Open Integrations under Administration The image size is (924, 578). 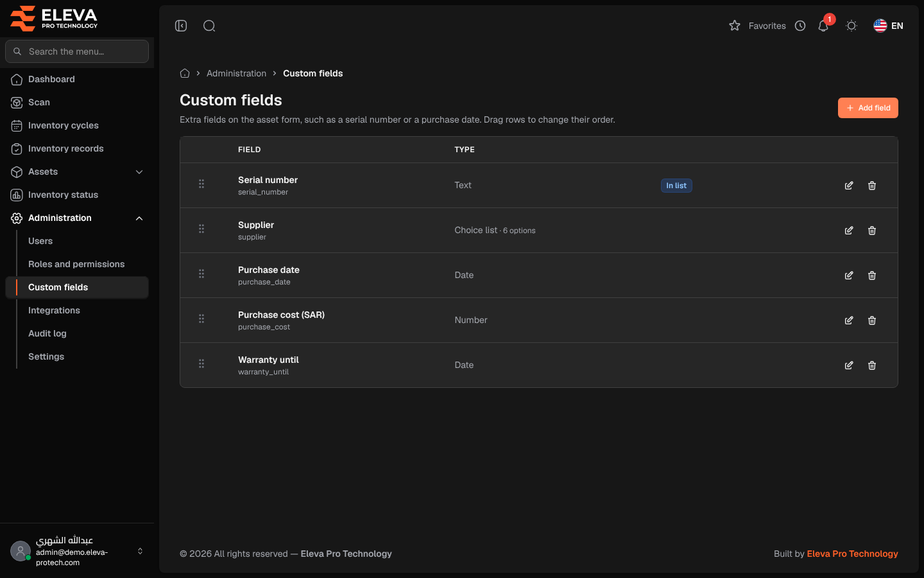54,310
